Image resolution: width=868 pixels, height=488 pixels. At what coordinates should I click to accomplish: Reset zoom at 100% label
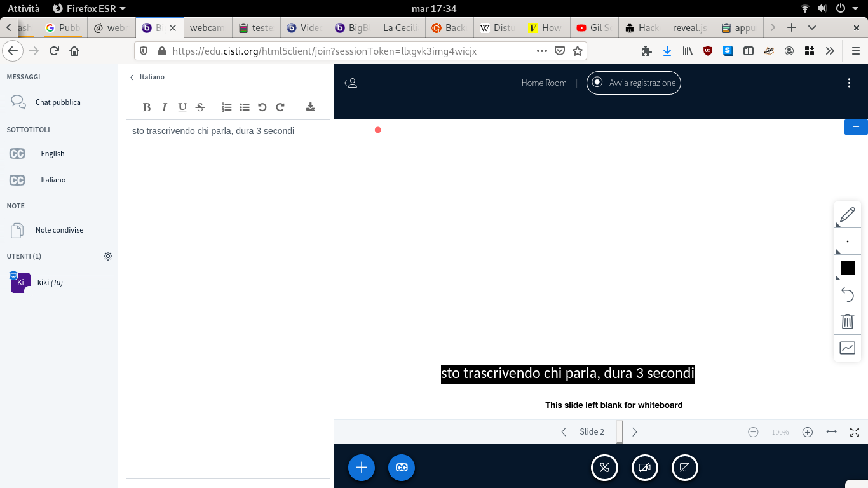[780, 432]
